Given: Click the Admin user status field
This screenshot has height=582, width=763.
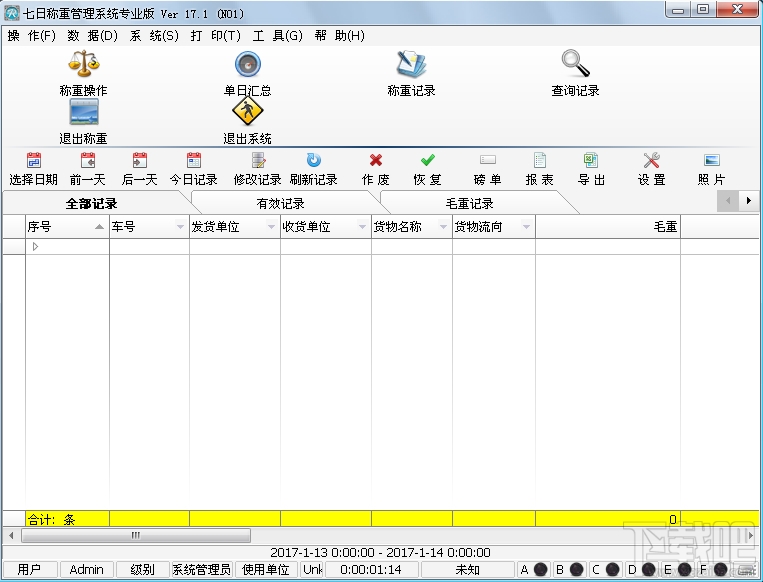Looking at the screenshot, I should 87,569.
